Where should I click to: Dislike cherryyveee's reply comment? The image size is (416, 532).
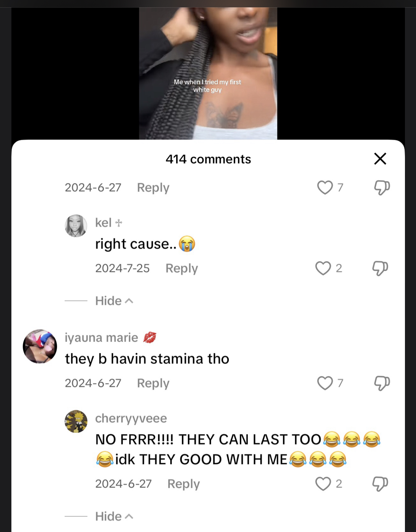380,484
